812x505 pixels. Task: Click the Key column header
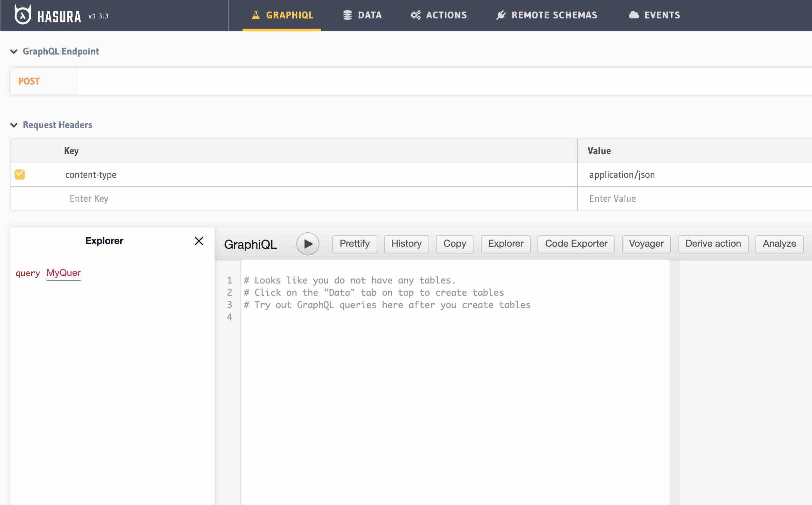[x=71, y=151]
